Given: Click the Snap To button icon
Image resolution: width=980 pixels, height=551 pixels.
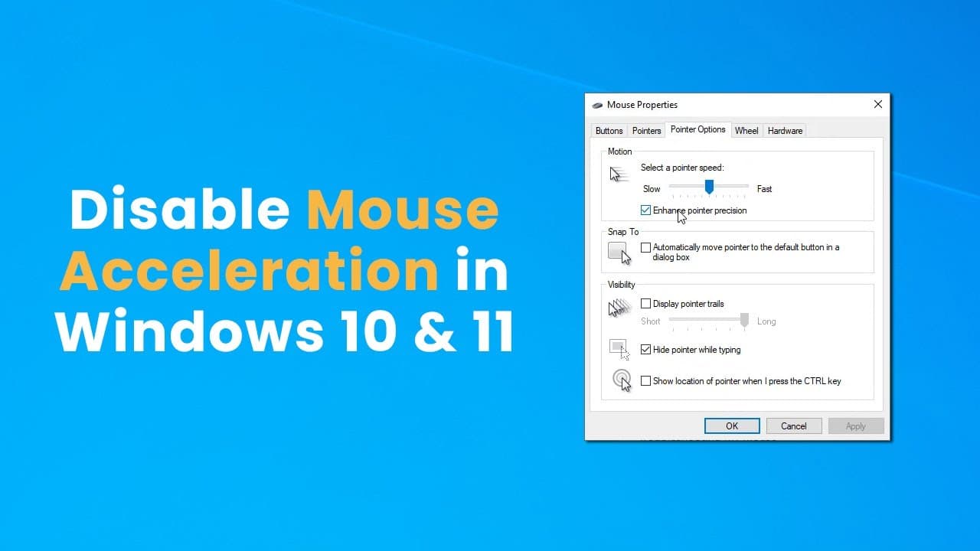Looking at the screenshot, I should point(619,253).
